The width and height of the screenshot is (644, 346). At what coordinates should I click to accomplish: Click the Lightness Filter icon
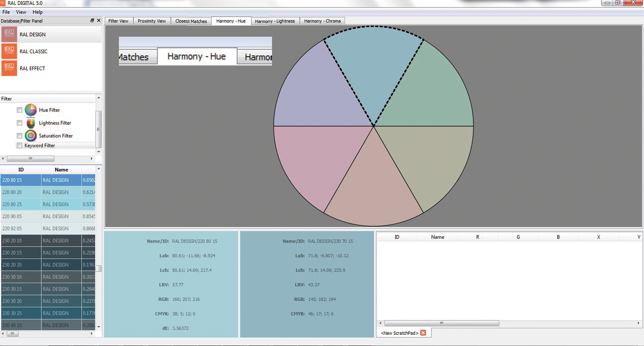[31, 123]
